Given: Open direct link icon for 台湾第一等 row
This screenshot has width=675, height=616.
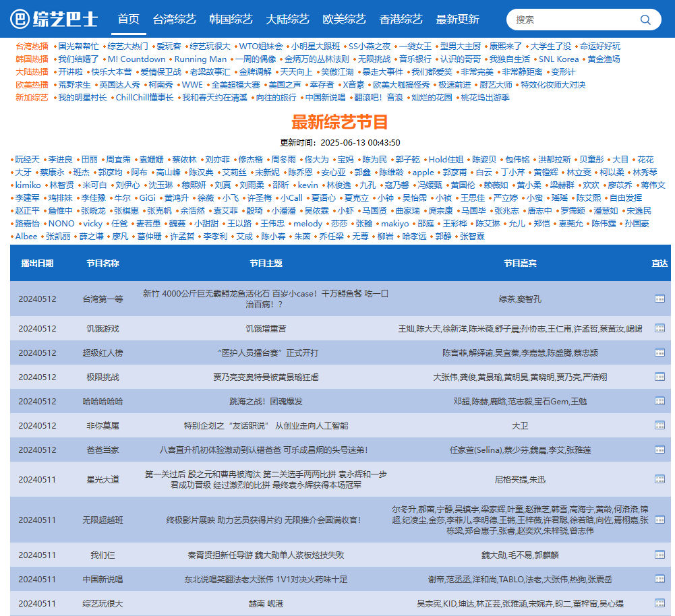Looking at the screenshot, I should [659, 299].
